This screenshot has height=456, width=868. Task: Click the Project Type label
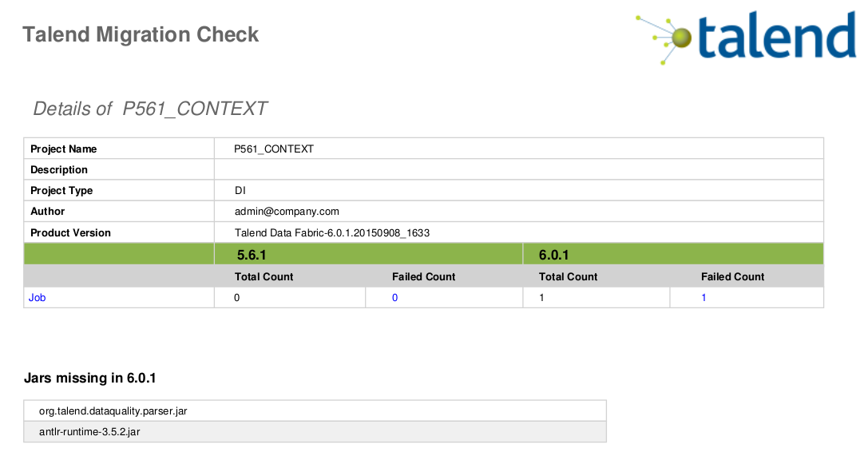(61, 190)
